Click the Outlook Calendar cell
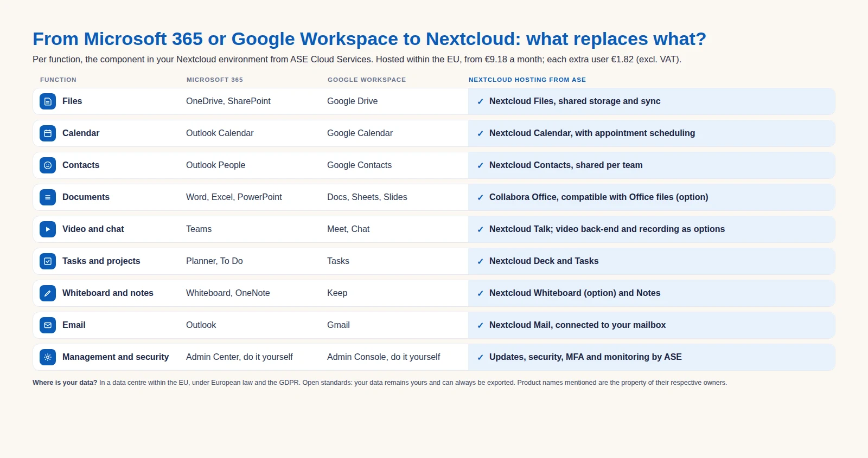Viewport: 868px width, 458px height. [x=220, y=133]
